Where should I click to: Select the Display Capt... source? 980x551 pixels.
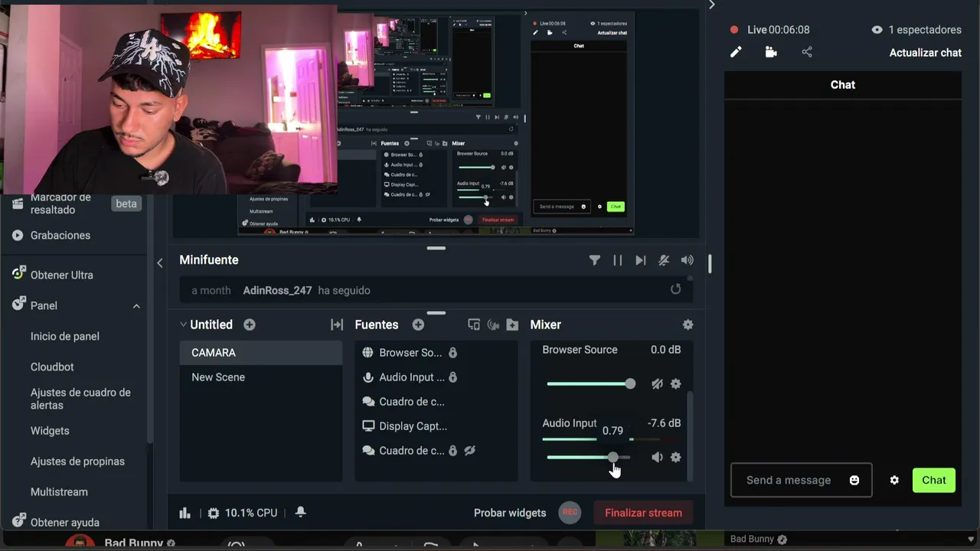(x=436, y=426)
